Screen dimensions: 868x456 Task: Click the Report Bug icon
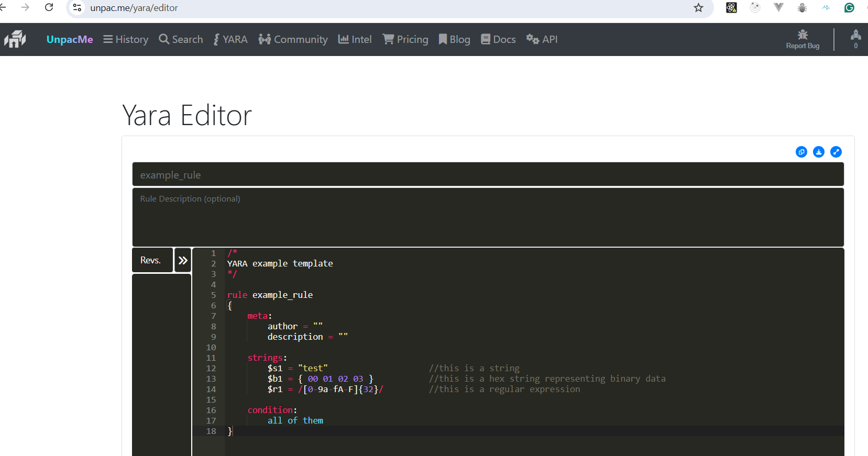tap(803, 39)
